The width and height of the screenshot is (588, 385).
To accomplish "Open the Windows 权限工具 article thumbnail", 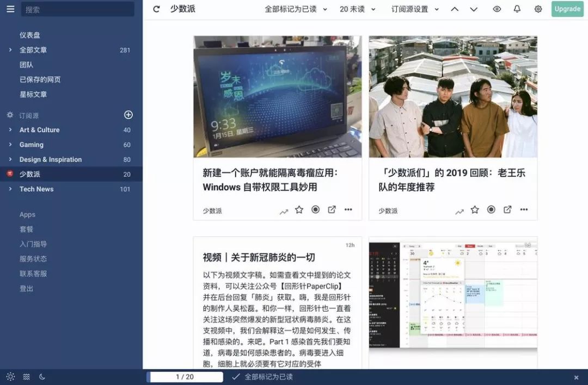I will (278, 97).
